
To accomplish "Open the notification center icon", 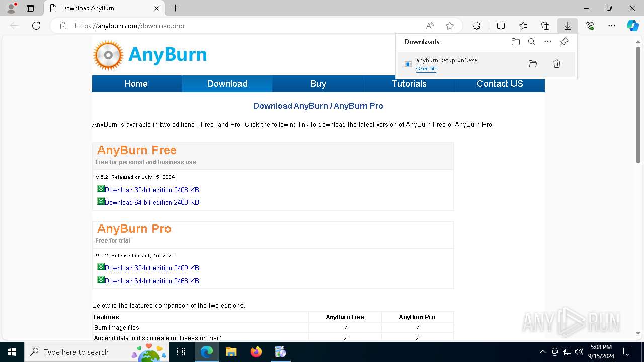I will (627, 352).
